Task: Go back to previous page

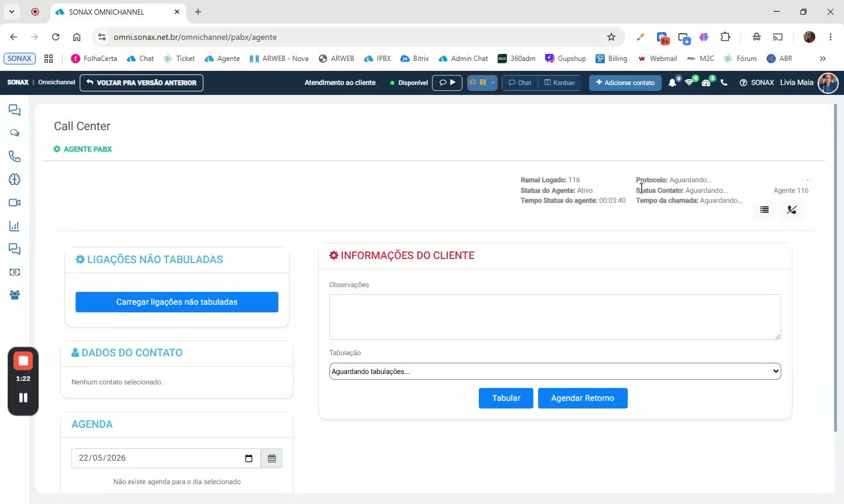Action: tap(13, 37)
